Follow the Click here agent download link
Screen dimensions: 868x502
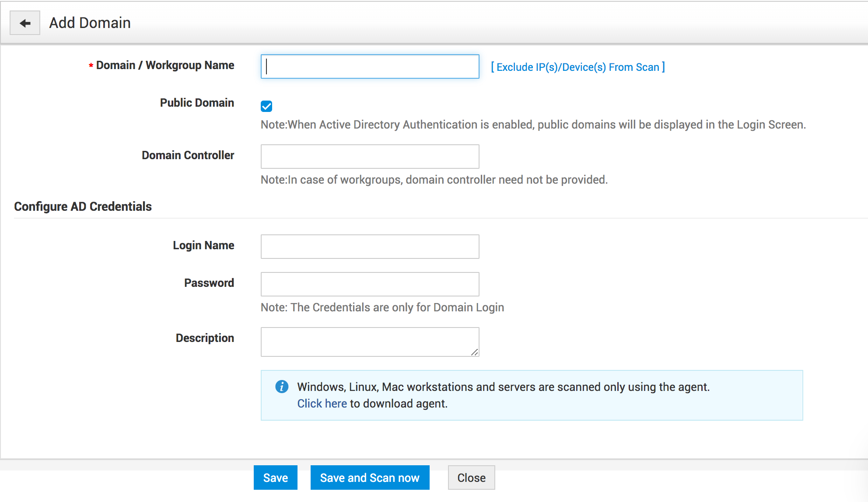pos(322,403)
